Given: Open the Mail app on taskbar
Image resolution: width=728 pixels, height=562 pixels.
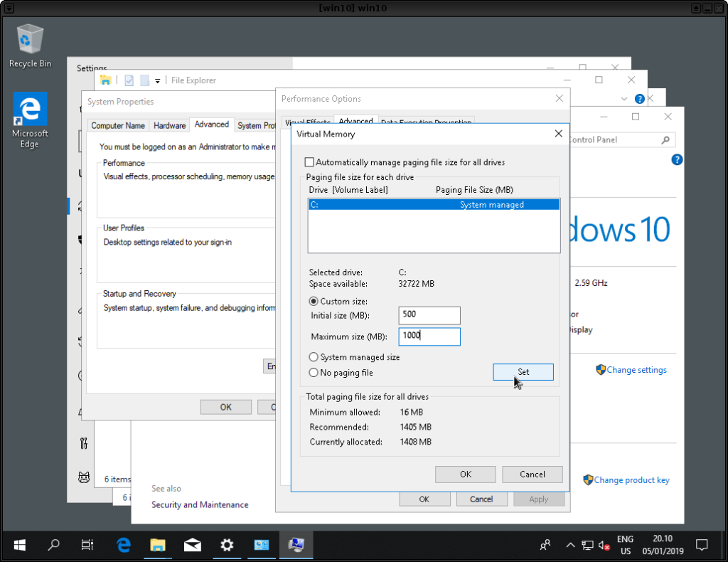Looking at the screenshot, I should (x=192, y=545).
